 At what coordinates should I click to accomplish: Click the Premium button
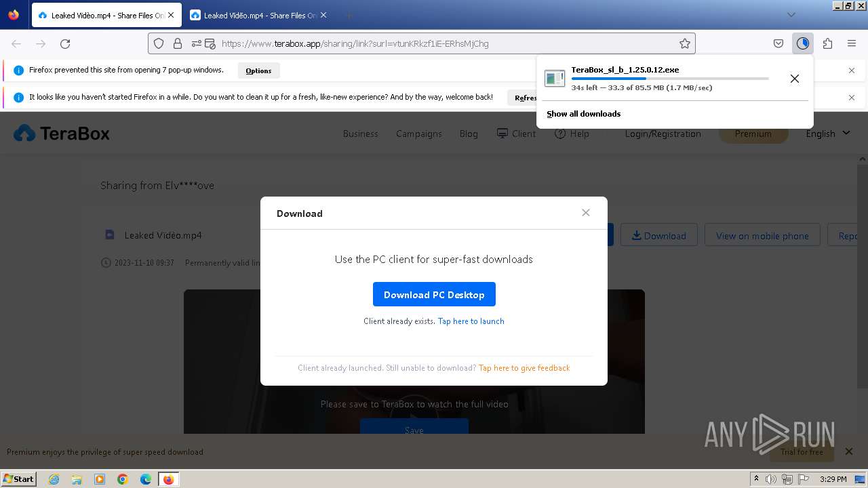coord(753,134)
